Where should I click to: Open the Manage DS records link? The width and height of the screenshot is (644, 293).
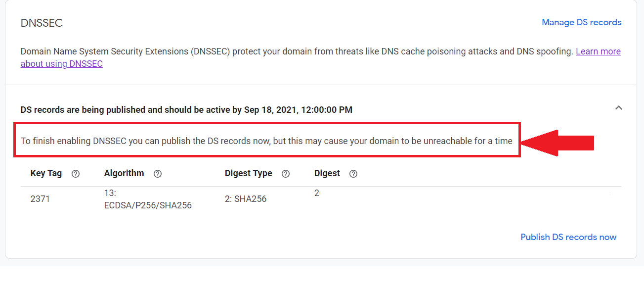[x=581, y=22]
